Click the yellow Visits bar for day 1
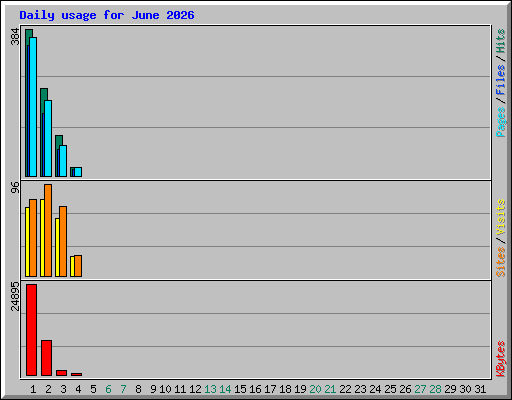 pyautogui.click(x=27, y=242)
